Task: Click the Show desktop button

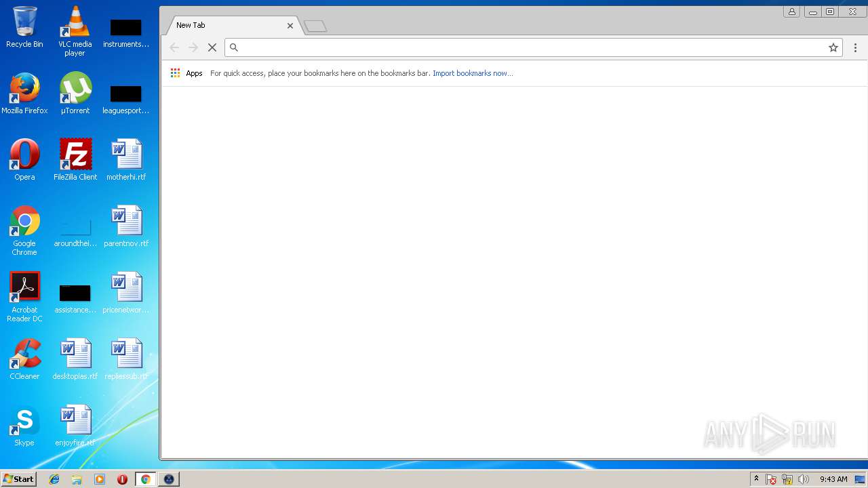Action: (x=861, y=479)
